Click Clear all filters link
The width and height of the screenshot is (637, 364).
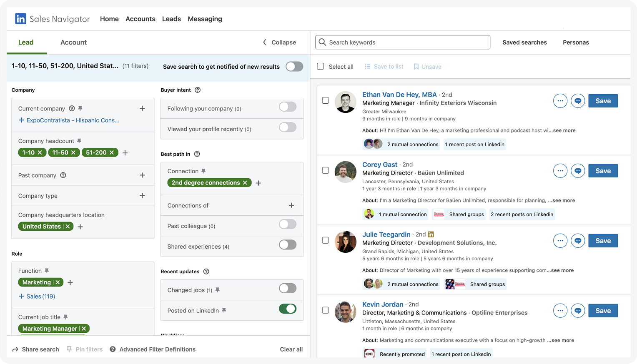coord(291,349)
